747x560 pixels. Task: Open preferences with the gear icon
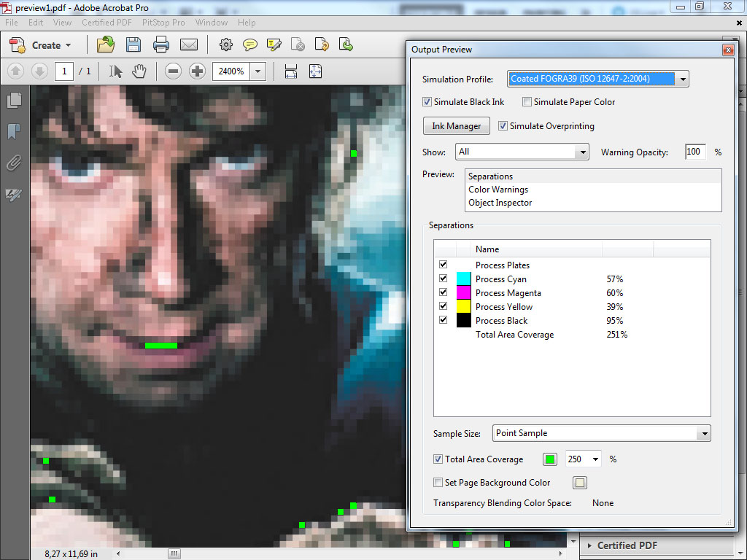pos(226,44)
